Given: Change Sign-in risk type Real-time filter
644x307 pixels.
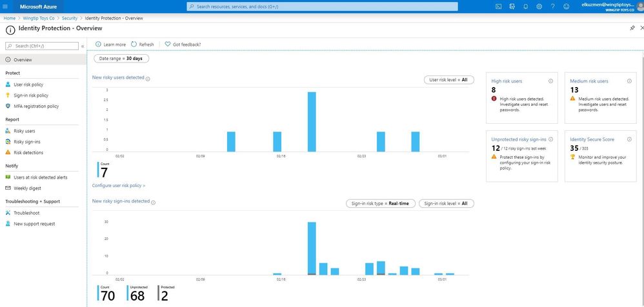Looking at the screenshot, I should (381, 204).
